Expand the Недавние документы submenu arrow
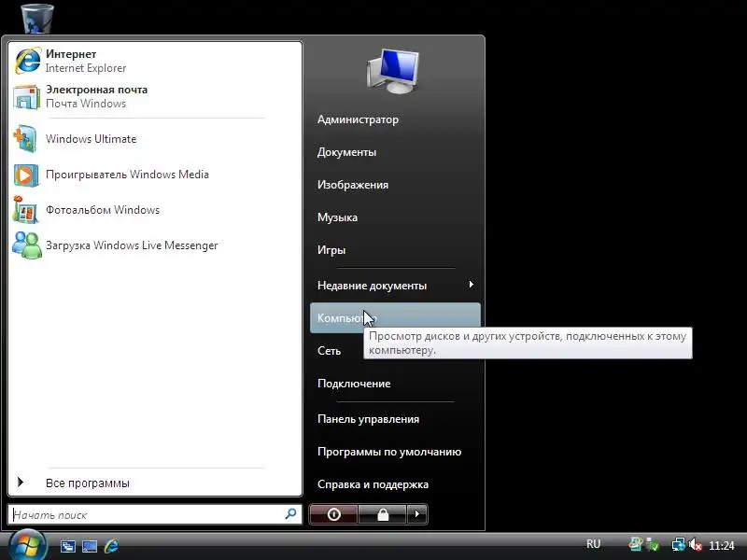 tap(471, 285)
